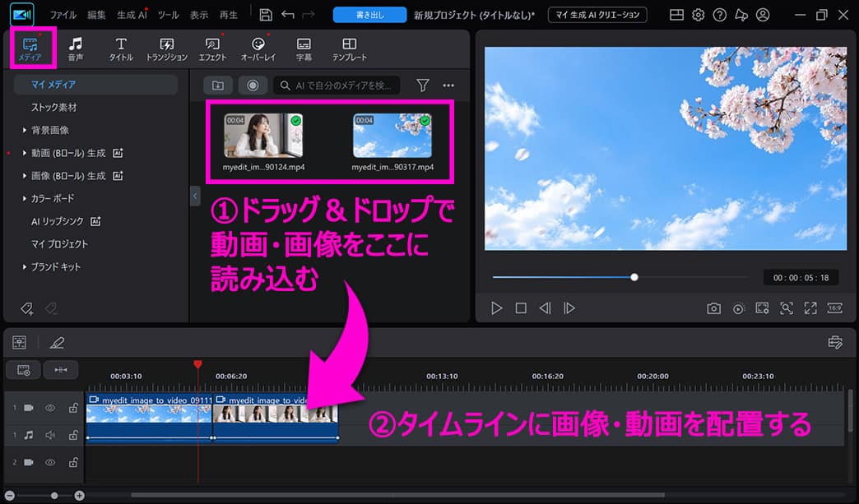The height and width of the screenshot is (504, 859).
Task: Step to previous frame
Action: [545, 308]
